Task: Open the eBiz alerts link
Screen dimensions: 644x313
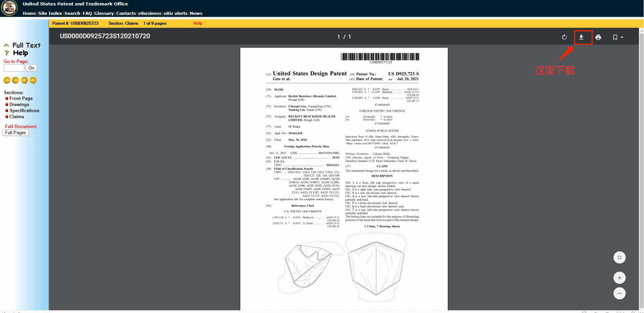Action: tap(175, 13)
